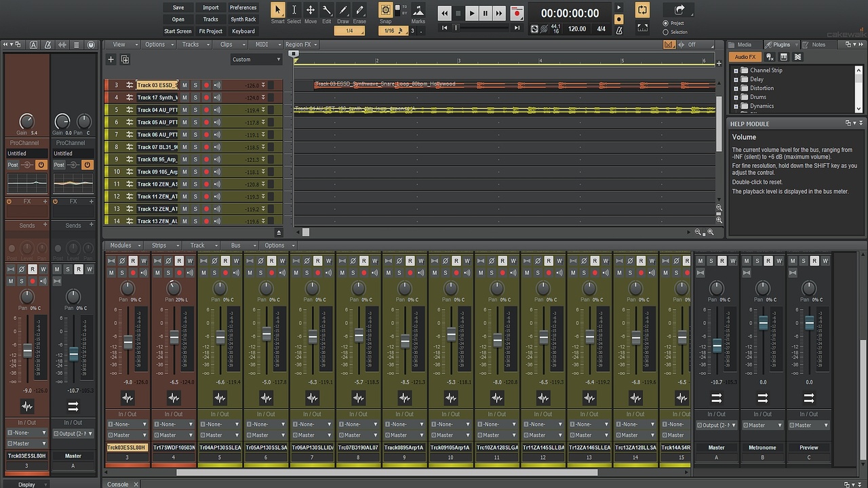Toggle the Snap to grid button
Image resolution: width=868 pixels, height=488 pixels.
pyautogui.click(x=385, y=10)
